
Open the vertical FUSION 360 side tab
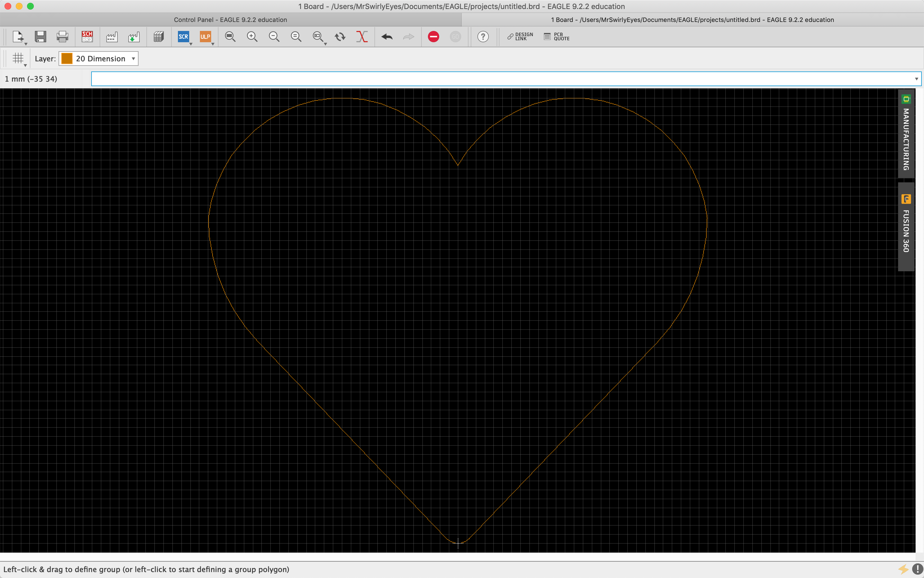click(x=906, y=226)
